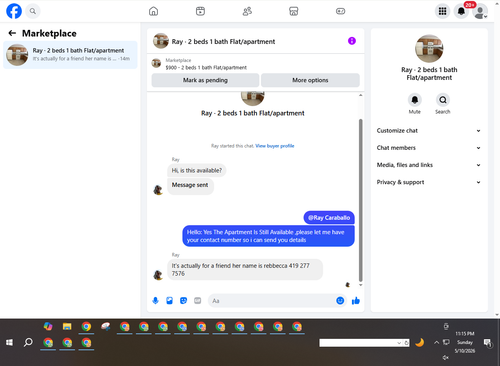
Task: Open File Explorer from the taskbar
Action: pos(67,327)
